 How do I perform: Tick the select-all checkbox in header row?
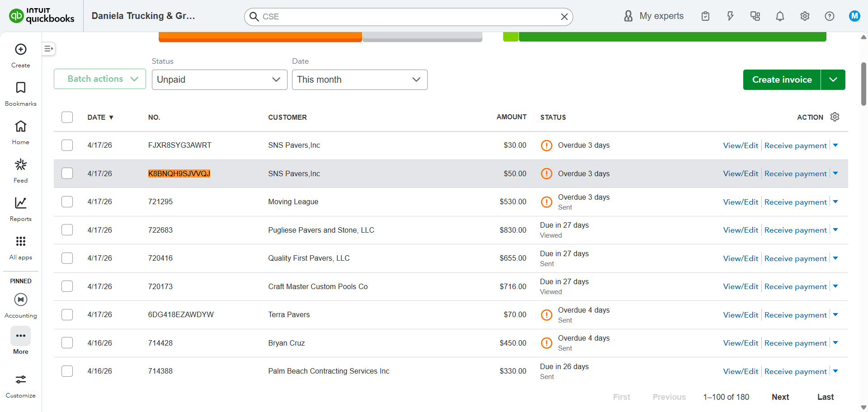point(67,117)
